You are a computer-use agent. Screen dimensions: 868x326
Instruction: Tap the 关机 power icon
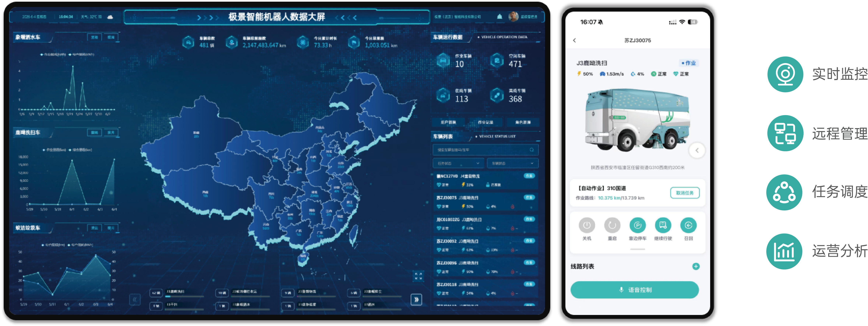[x=587, y=225]
